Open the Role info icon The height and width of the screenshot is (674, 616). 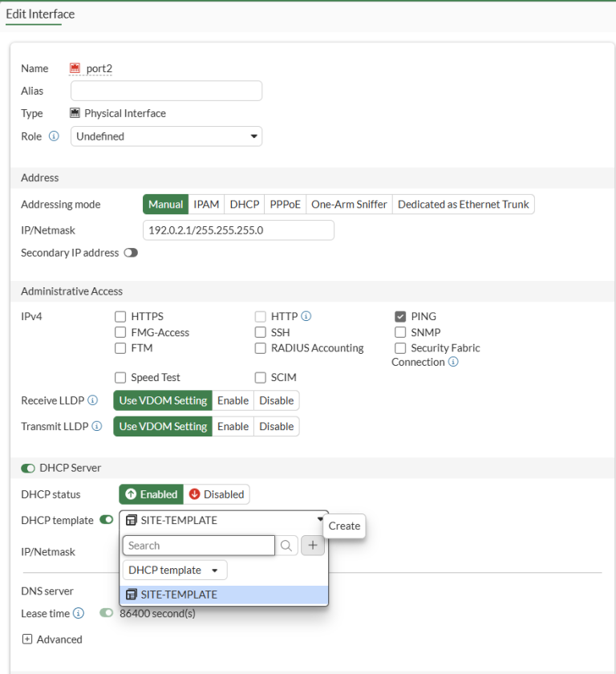tap(54, 136)
